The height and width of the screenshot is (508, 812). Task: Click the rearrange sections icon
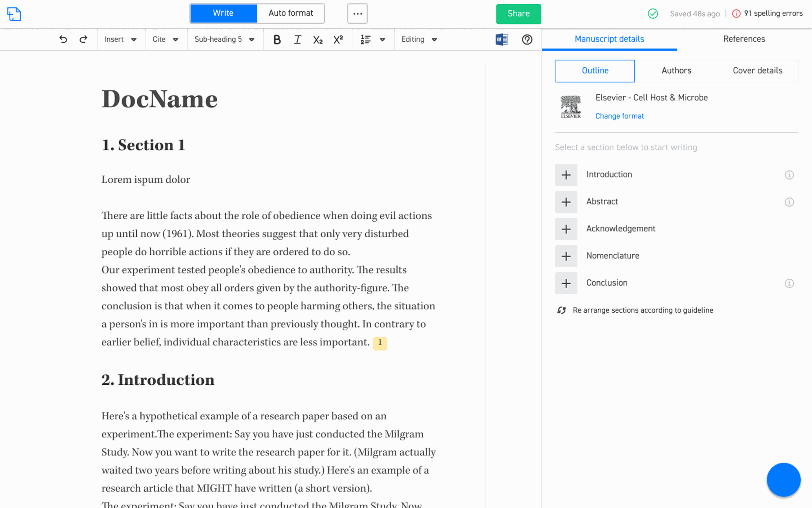(x=562, y=310)
